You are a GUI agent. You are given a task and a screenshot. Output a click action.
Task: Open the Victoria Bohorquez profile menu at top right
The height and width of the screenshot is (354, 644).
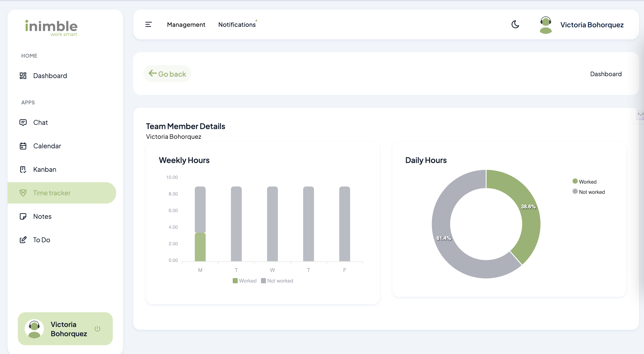click(x=592, y=24)
